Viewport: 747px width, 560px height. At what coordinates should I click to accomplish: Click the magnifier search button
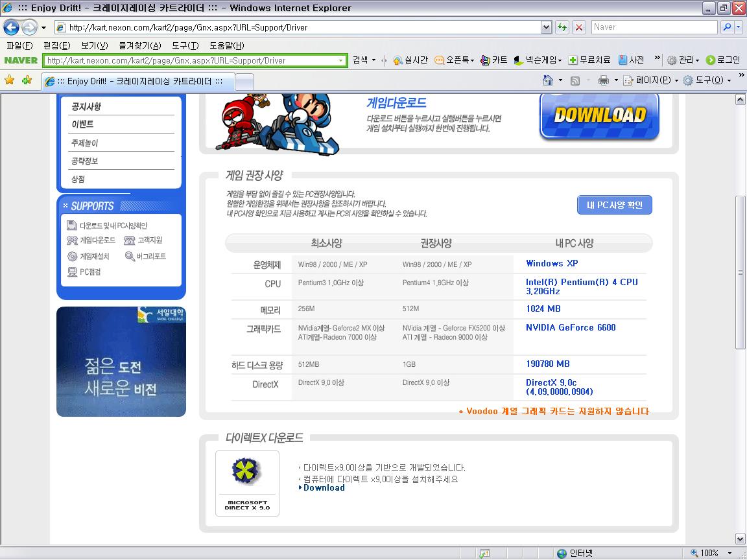click(726, 27)
